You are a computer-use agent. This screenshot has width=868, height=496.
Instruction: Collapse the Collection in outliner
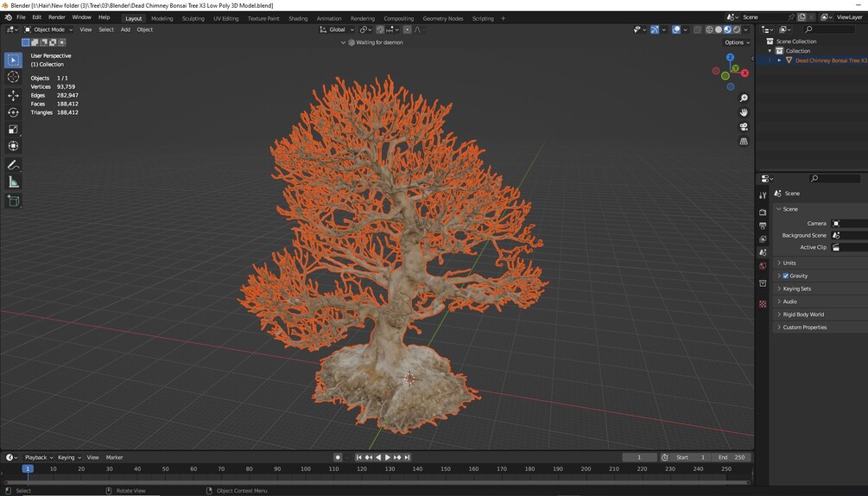pyautogui.click(x=770, y=51)
